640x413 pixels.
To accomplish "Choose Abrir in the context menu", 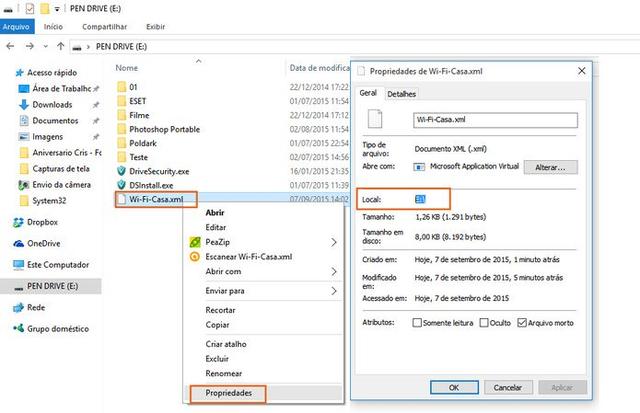I will click(x=215, y=213).
